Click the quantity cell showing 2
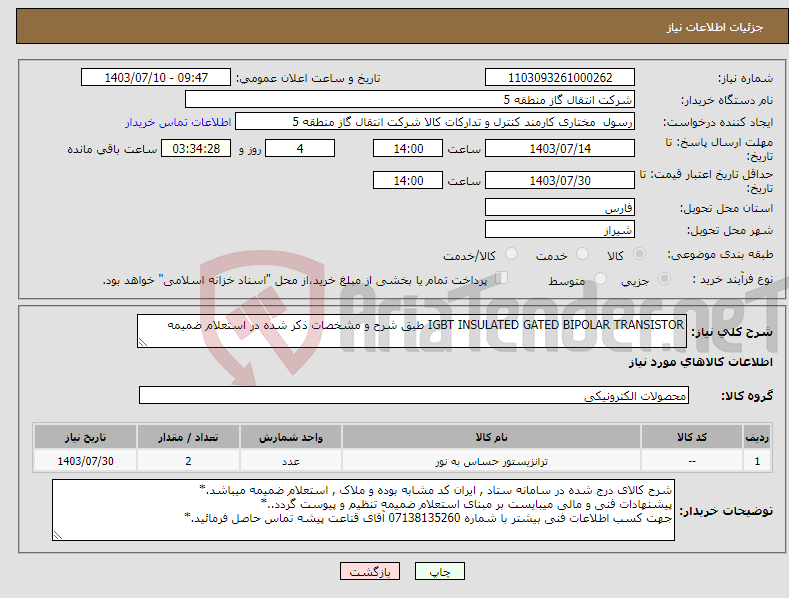This screenshot has height=598, width=789. [x=188, y=461]
